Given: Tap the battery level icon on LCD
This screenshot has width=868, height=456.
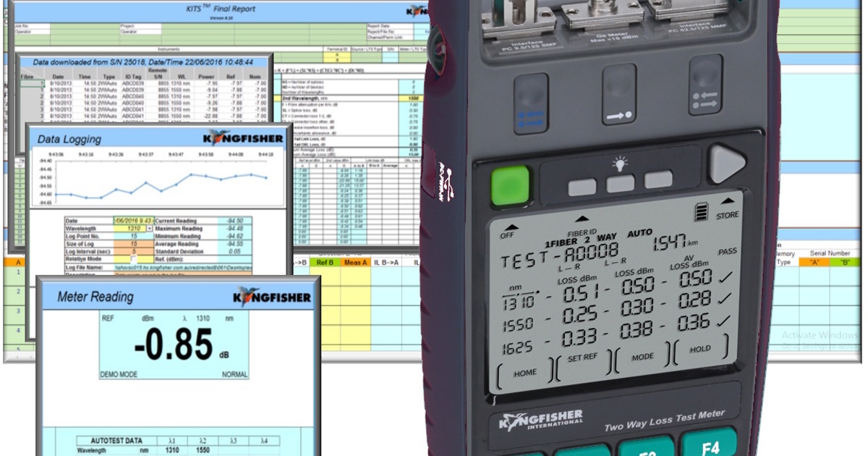Looking at the screenshot, I should tap(700, 212).
